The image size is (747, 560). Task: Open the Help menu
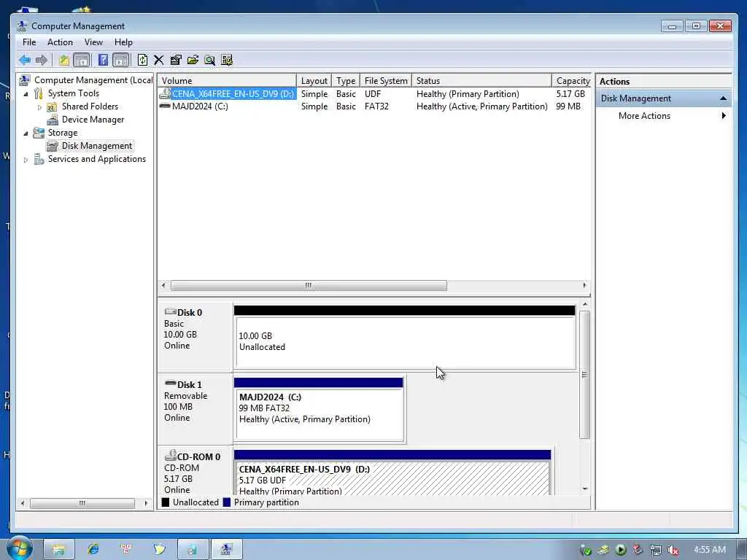[x=123, y=42]
